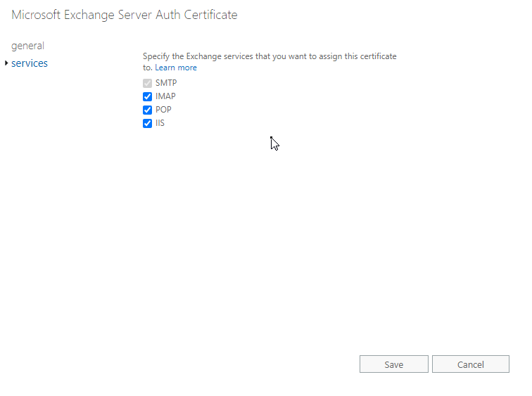
Task: Click the 'Specify the Exchange services' description text
Action: 270,62
